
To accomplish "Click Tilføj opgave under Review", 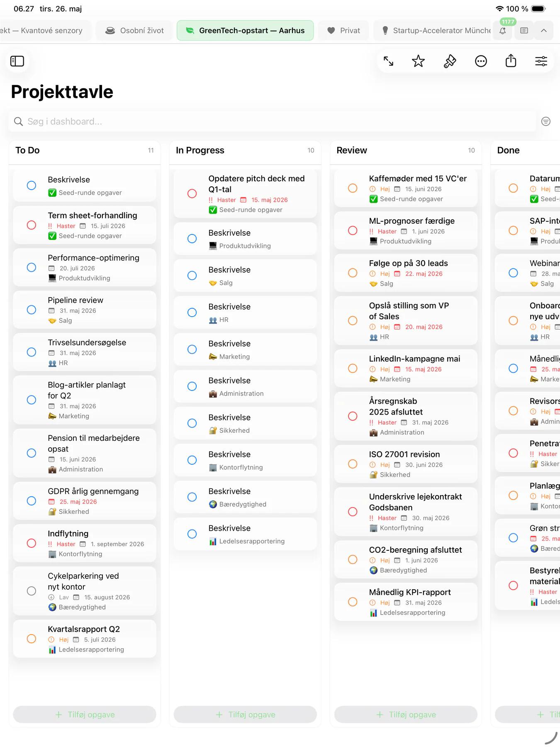I will [406, 714].
